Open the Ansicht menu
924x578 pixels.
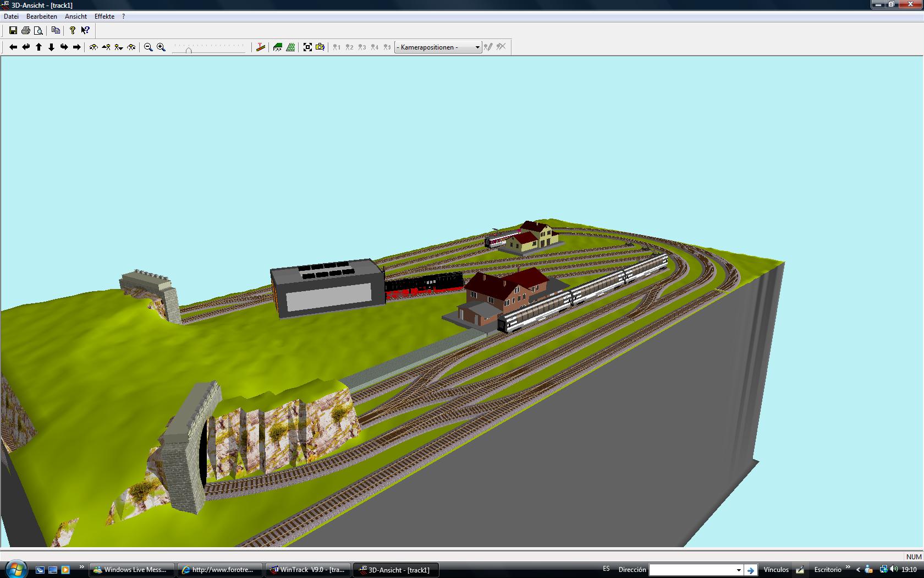[x=76, y=17]
